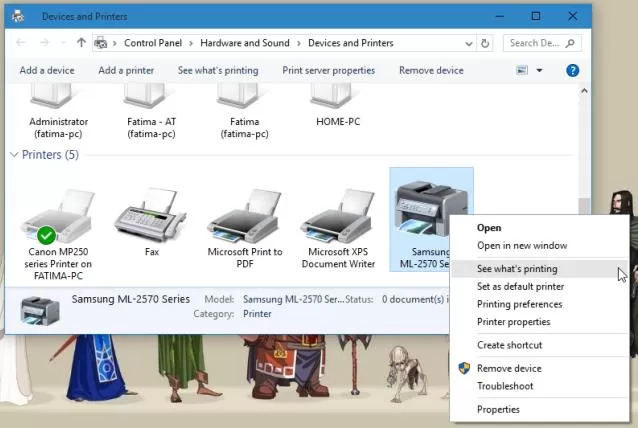Select the Microsoft Print to PDF icon
The width and height of the screenshot is (638, 428).
[x=244, y=216]
